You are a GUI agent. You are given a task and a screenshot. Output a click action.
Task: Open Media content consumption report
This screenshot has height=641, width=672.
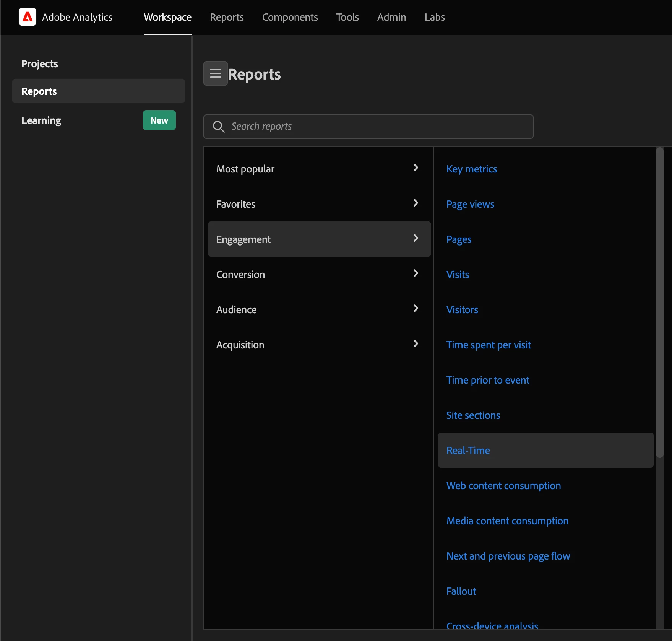tap(507, 521)
